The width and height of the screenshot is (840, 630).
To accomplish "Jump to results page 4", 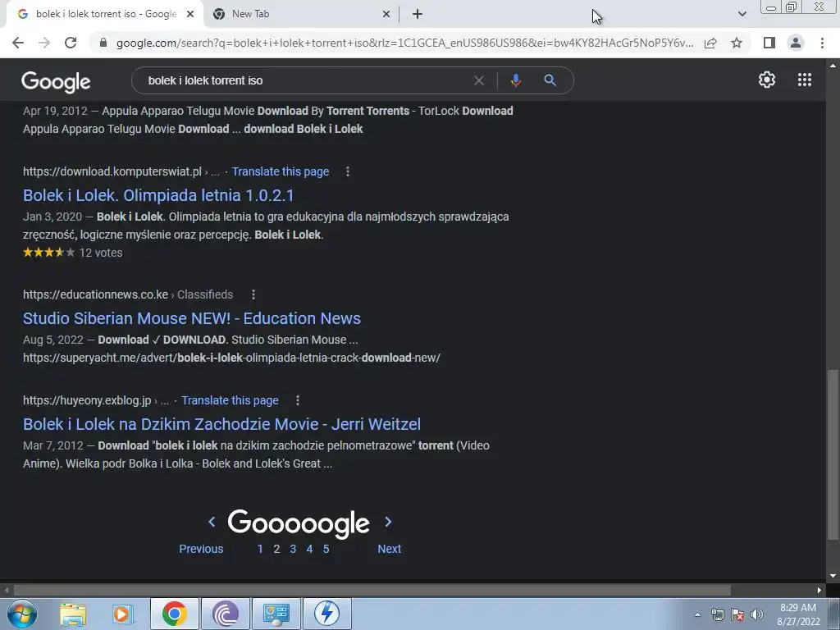I will (x=309, y=549).
